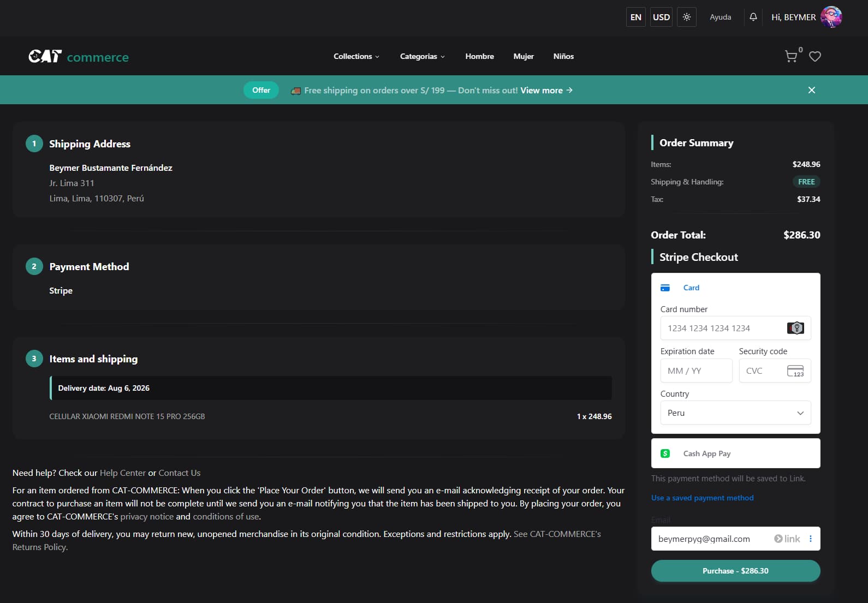
Task: Switch language with EN button
Action: click(636, 17)
